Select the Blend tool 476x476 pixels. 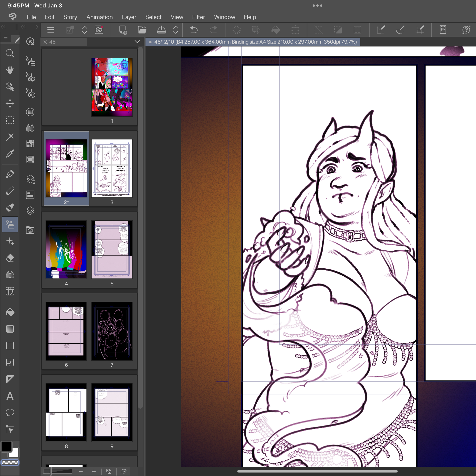click(x=10, y=274)
